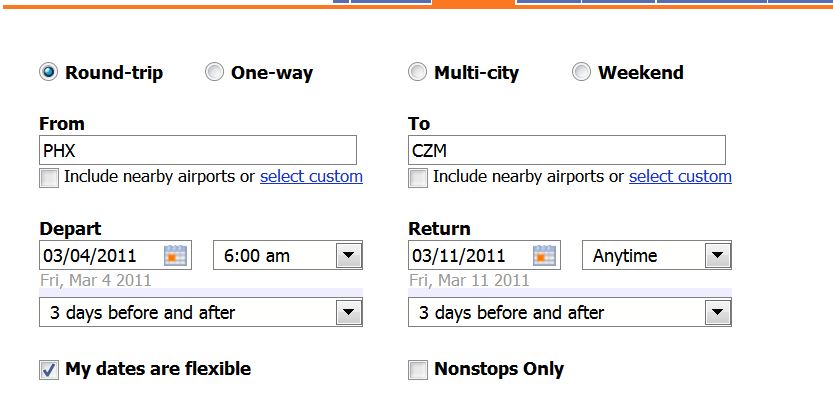Check Include nearby airports under To

click(x=418, y=178)
